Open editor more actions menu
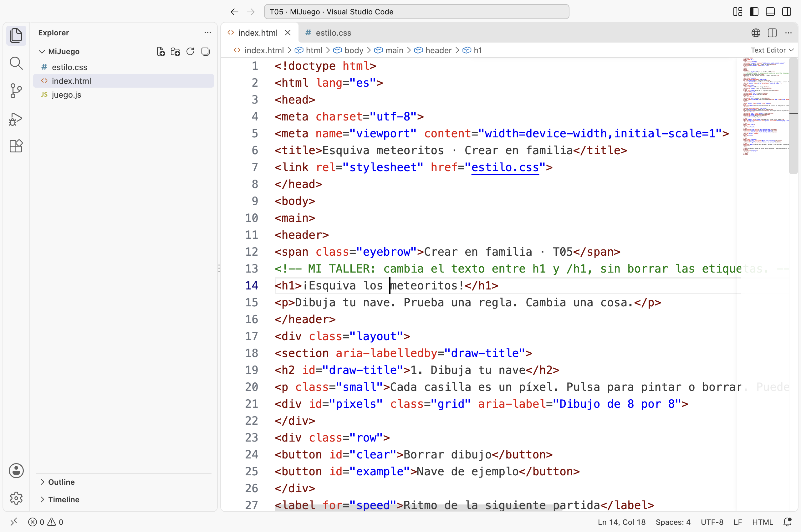This screenshot has height=532, width=801. (x=788, y=33)
